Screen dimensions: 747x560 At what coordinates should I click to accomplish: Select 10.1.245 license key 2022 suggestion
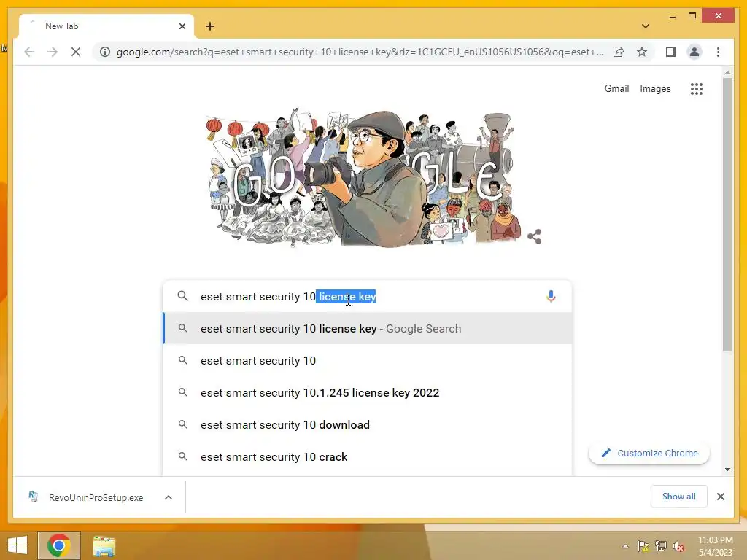tap(368, 393)
